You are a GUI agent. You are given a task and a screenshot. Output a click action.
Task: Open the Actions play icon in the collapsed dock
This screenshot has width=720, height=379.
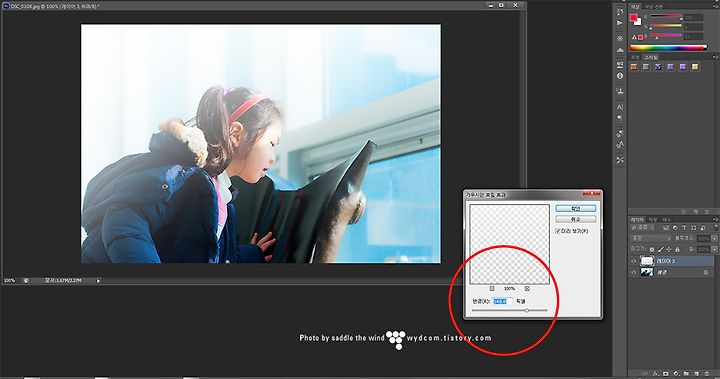620,23
